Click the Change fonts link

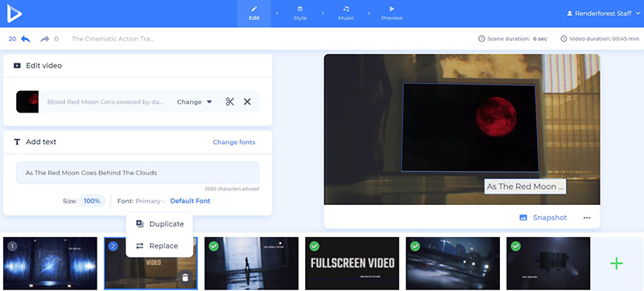tap(233, 142)
